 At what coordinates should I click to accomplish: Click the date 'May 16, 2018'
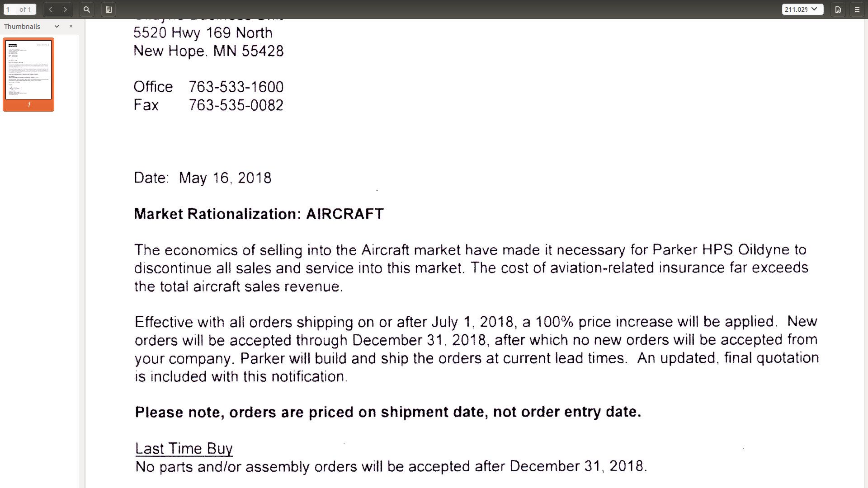[x=225, y=178]
